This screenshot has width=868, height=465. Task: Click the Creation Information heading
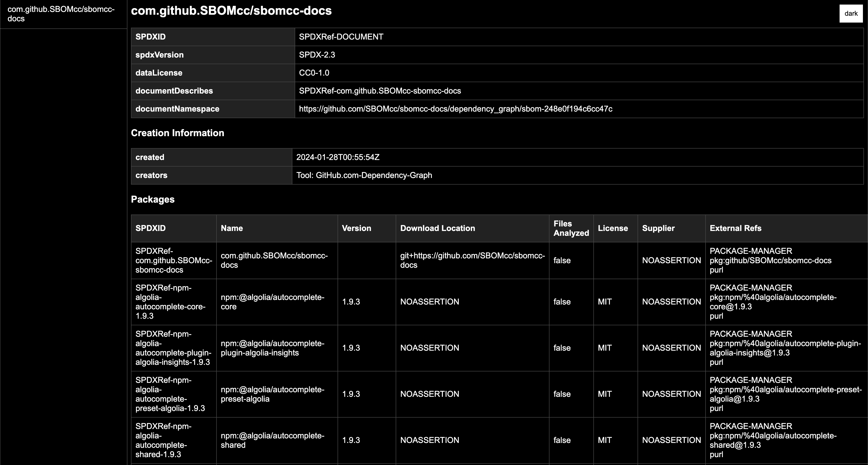click(x=177, y=133)
